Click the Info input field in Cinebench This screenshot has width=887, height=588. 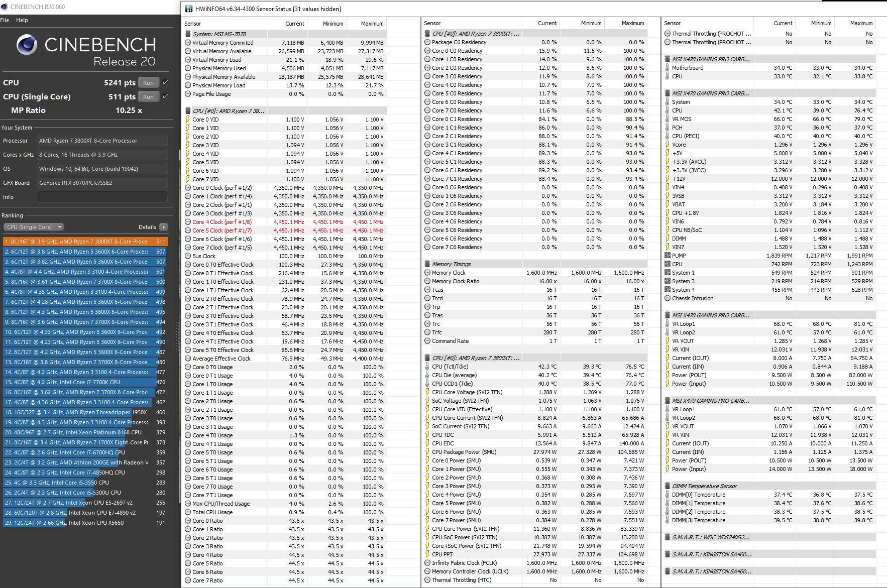coord(102,197)
